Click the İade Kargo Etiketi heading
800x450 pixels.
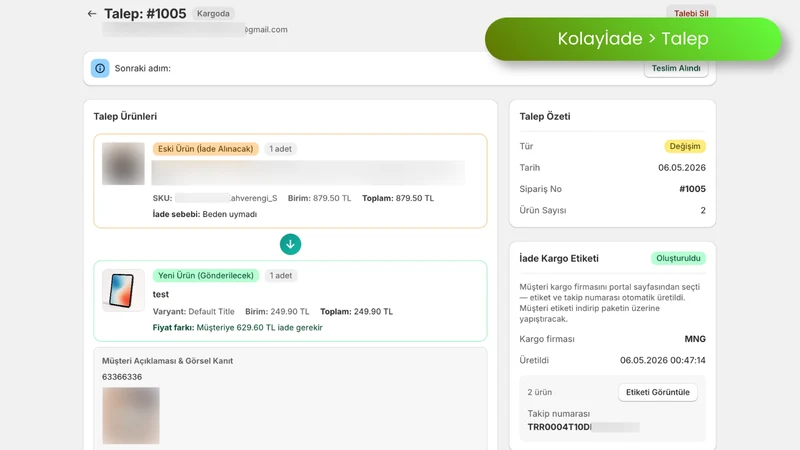tap(559, 258)
